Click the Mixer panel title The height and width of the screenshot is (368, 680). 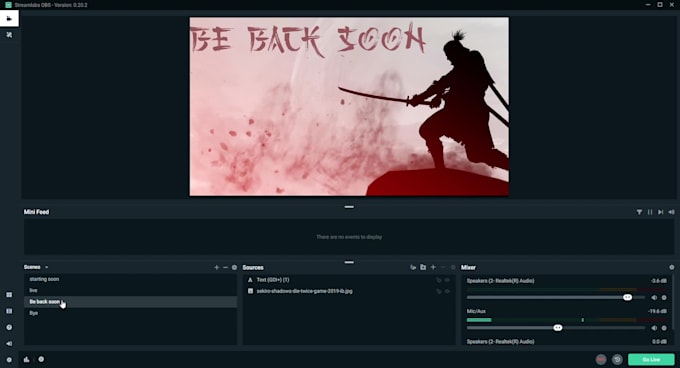(x=468, y=267)
